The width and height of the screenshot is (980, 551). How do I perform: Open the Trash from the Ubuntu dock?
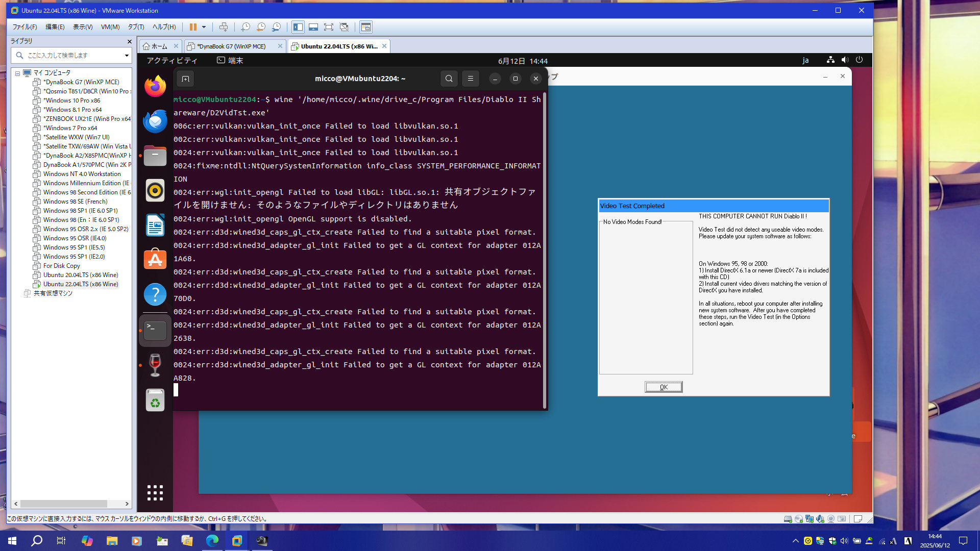[x=155, y=400]
